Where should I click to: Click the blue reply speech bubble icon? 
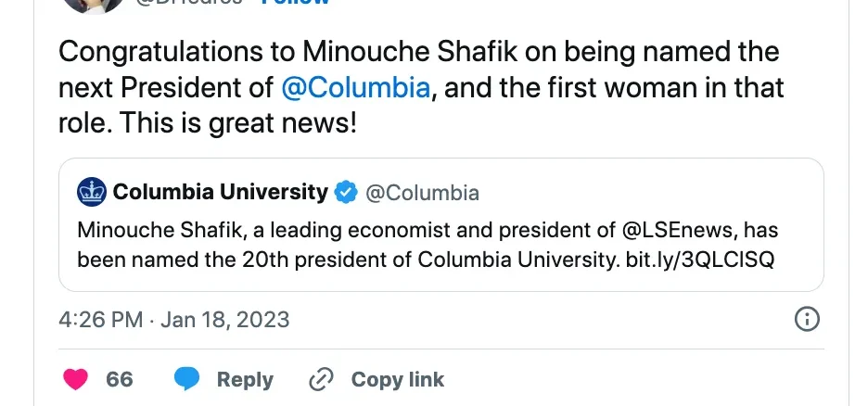coord(187,379)
